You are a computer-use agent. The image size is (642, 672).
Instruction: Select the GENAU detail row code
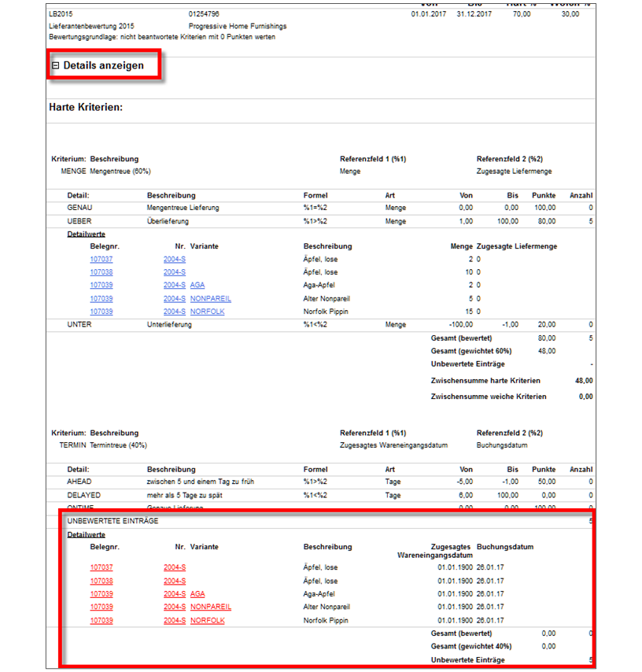point(79,208)
